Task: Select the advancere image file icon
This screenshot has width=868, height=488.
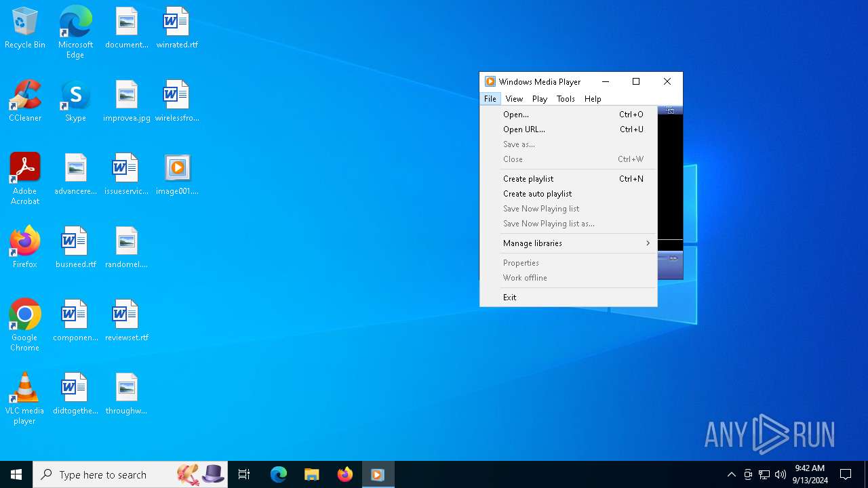Action: (x=75, y=175)
